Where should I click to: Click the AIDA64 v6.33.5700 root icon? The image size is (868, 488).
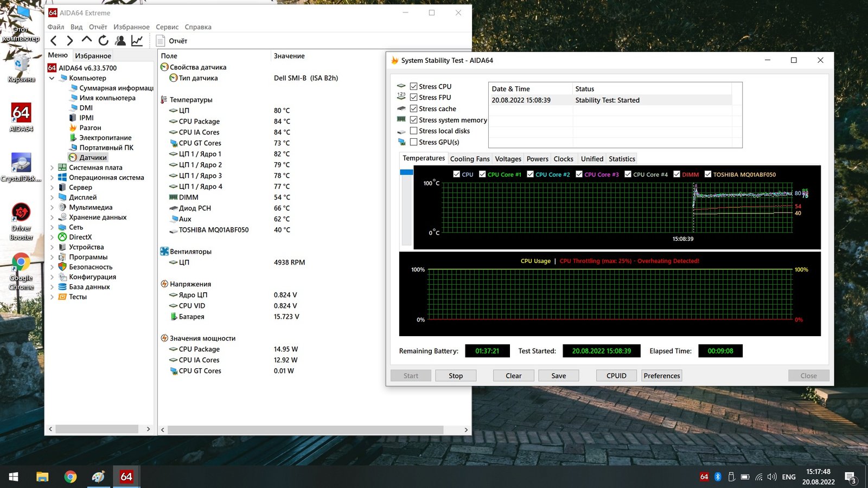click(52, 68)
